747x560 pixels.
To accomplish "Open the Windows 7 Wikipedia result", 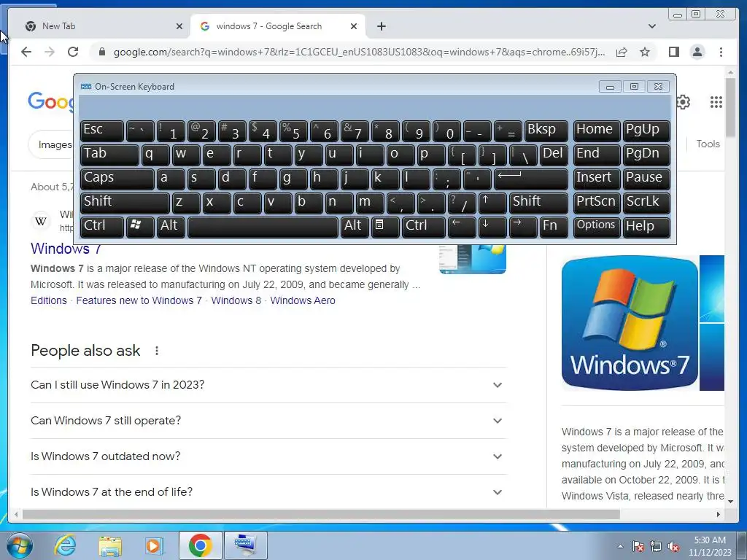I will pyautogui.click(x=66, y=249).
